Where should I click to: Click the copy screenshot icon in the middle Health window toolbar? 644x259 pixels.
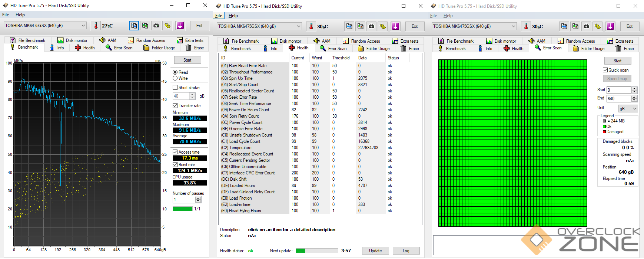coord(360,26)
